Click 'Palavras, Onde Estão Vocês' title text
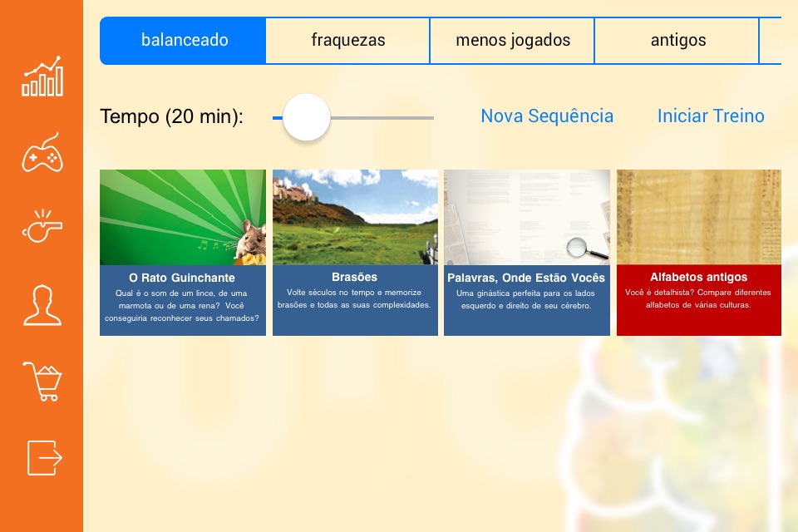 point(526,278)
